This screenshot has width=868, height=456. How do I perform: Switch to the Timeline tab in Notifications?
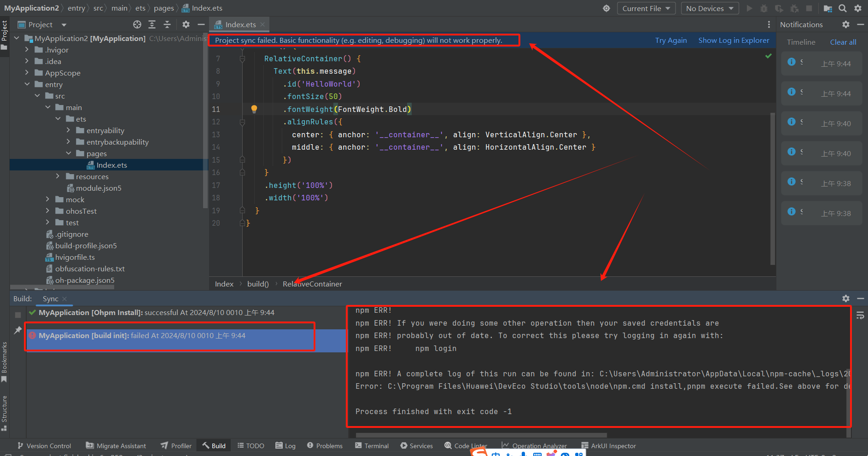[800, 42]
